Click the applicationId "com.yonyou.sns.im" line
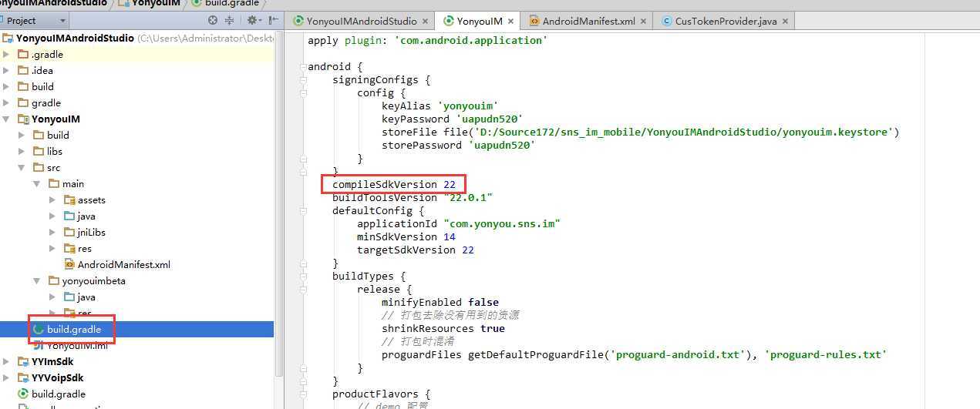980x409 pixels. click(459, 224)
